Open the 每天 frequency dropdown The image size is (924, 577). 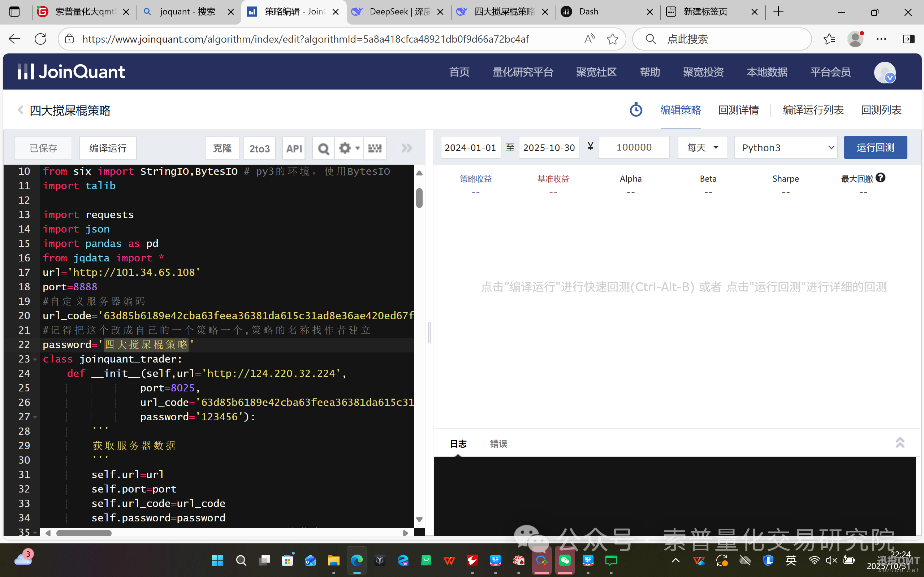(x=703, y=148)
